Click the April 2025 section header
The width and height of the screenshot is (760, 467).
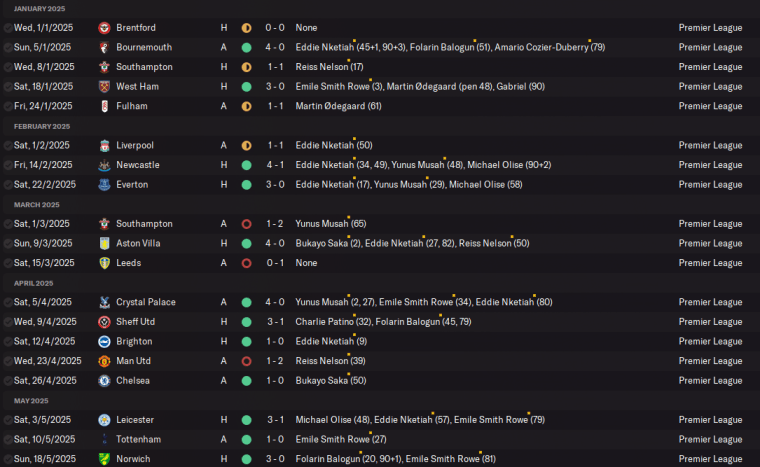(x=36, y=283)
